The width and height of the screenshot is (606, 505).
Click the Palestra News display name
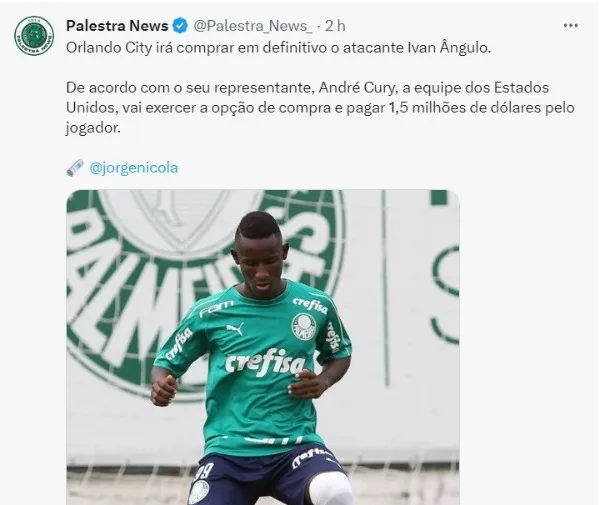click(x=117, y=26)
